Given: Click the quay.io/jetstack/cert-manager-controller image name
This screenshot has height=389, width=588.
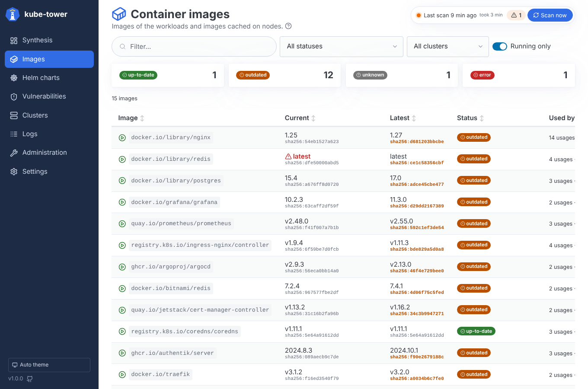Looking at the screenshot, I should 200,310.
